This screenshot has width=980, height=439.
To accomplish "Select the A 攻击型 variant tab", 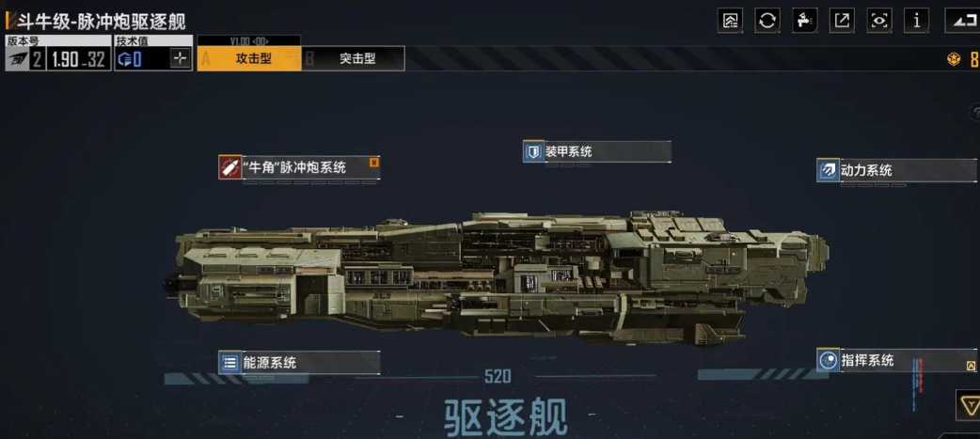I will [x=248, y=58].
